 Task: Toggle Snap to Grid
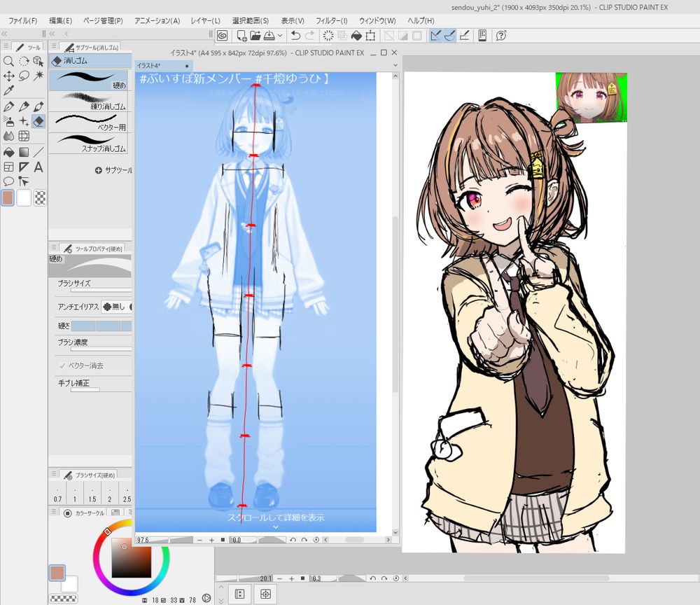pyautogui.click(x=464, y=36)
